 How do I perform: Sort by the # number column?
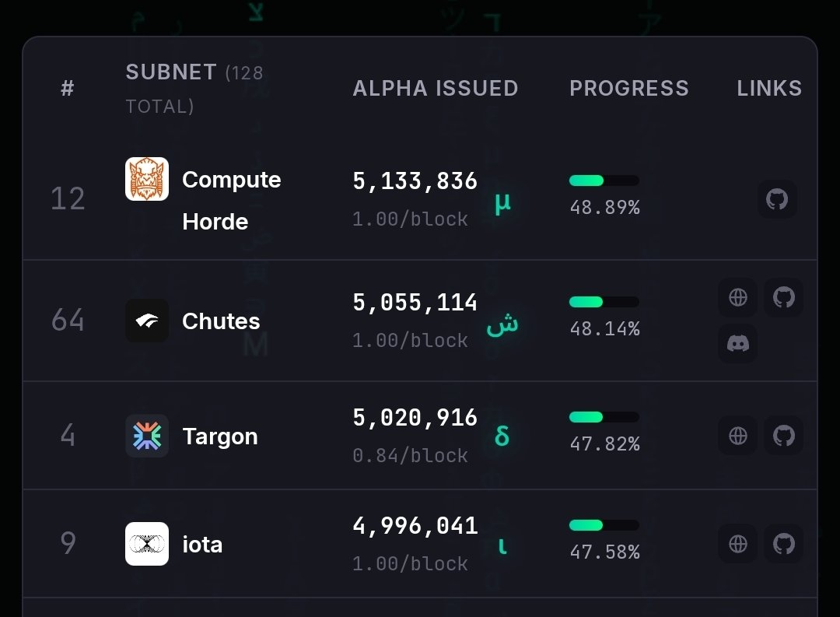[68, 89]
